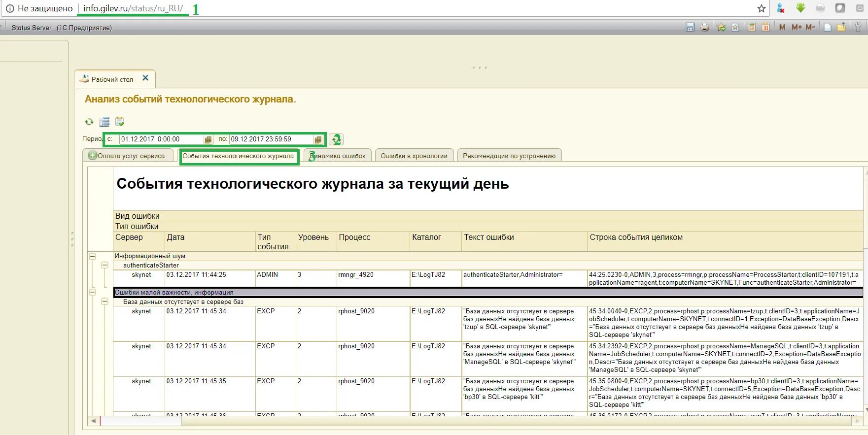This screenshot has width=868, height=435.
Task: Collapse the База данных отсутствует subgroup
Action: (x=104, y=301)
